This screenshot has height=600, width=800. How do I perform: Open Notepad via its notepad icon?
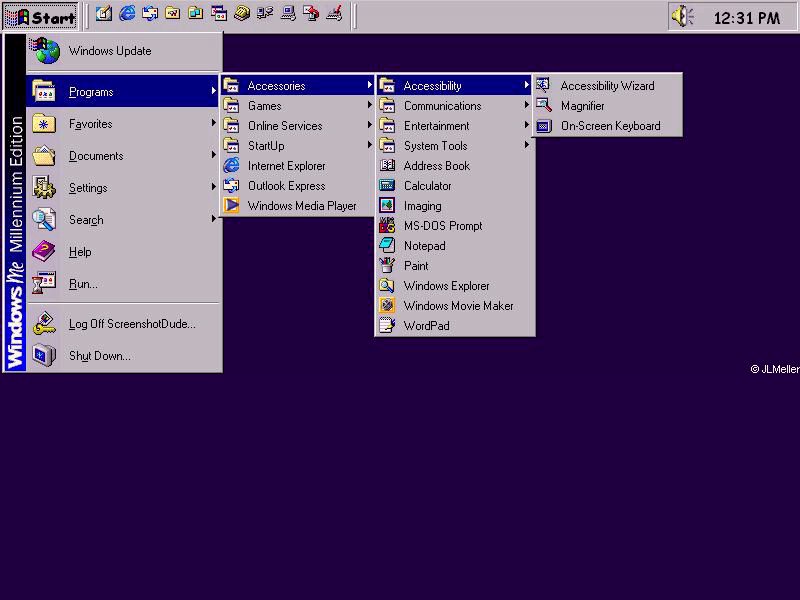coord(387,245)
